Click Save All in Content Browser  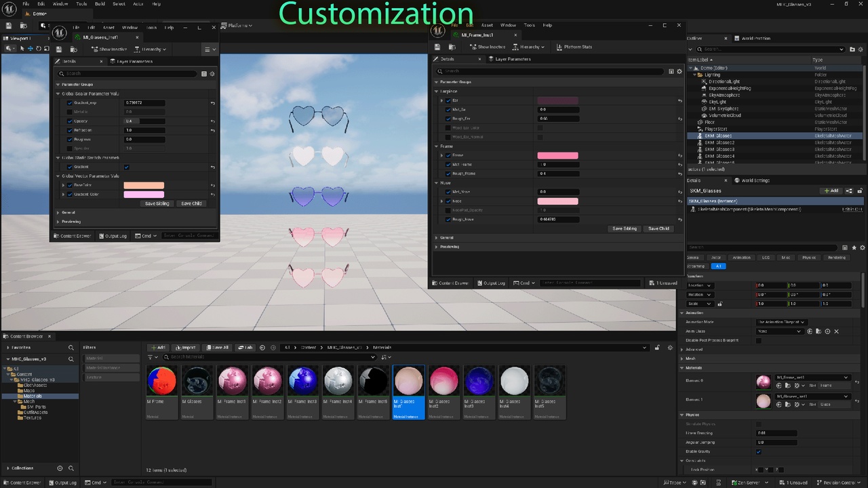coord(218,348)
